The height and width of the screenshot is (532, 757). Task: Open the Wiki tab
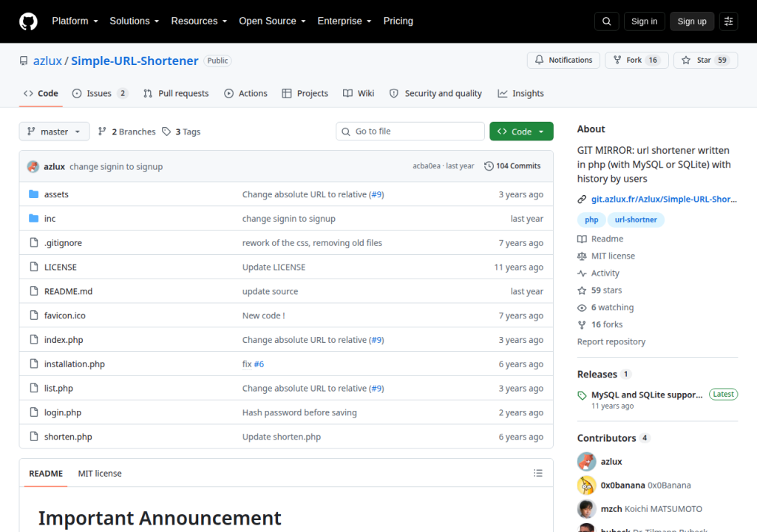click(x=359, y=94)
